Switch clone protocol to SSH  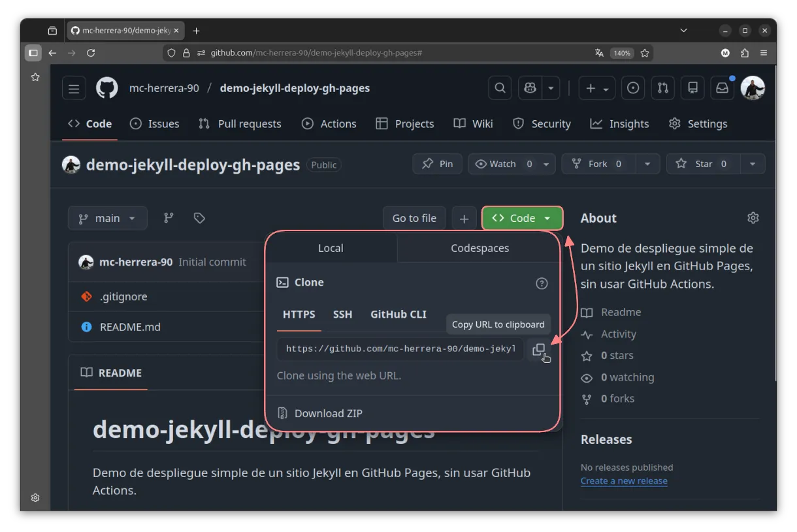tap(342, 314)
